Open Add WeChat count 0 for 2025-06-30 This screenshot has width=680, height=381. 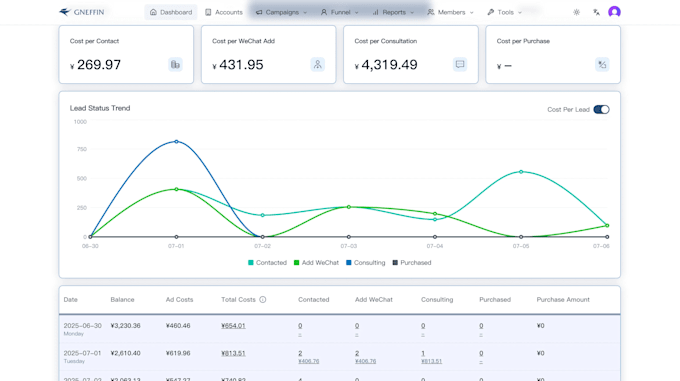point(357,326)
